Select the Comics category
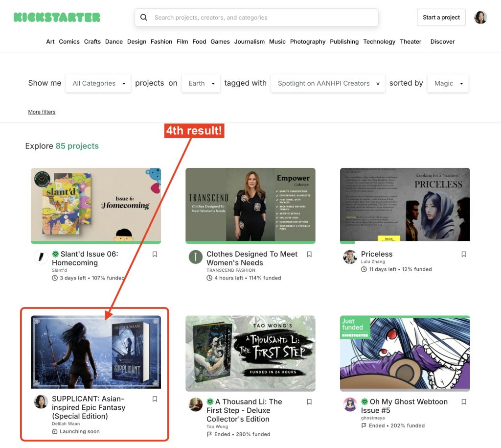This screenshot has height=448, width=501. point(69,42)
